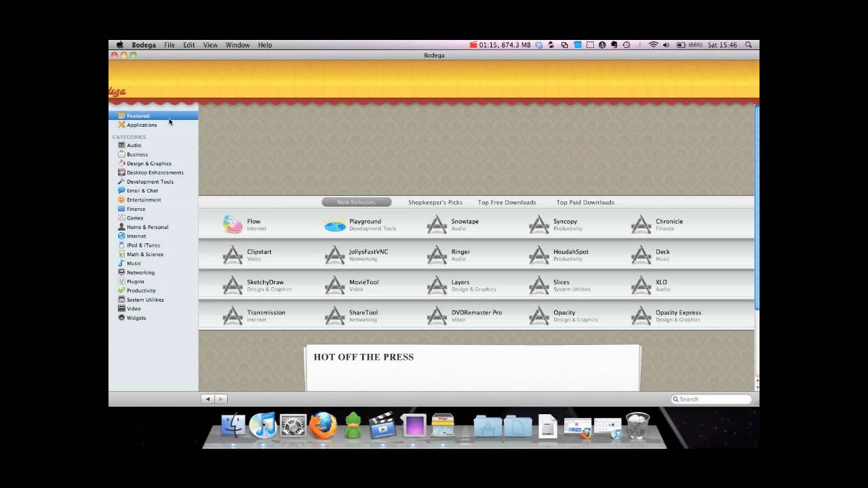
Task: Open Spotlight magnifier in menu bar
Action: click(749, 45)
